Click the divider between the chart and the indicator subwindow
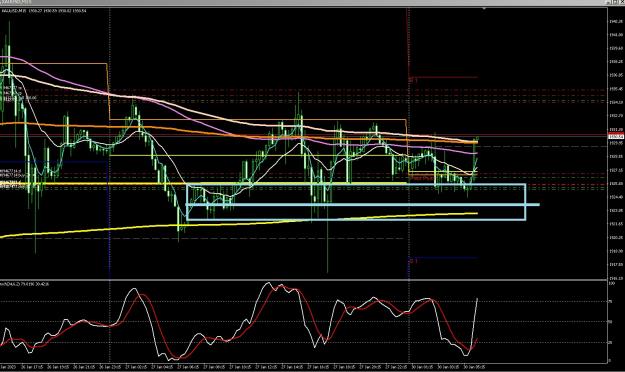Image resolution: width=625 pixels, height=372 pixels. click(x=304, y=280)
